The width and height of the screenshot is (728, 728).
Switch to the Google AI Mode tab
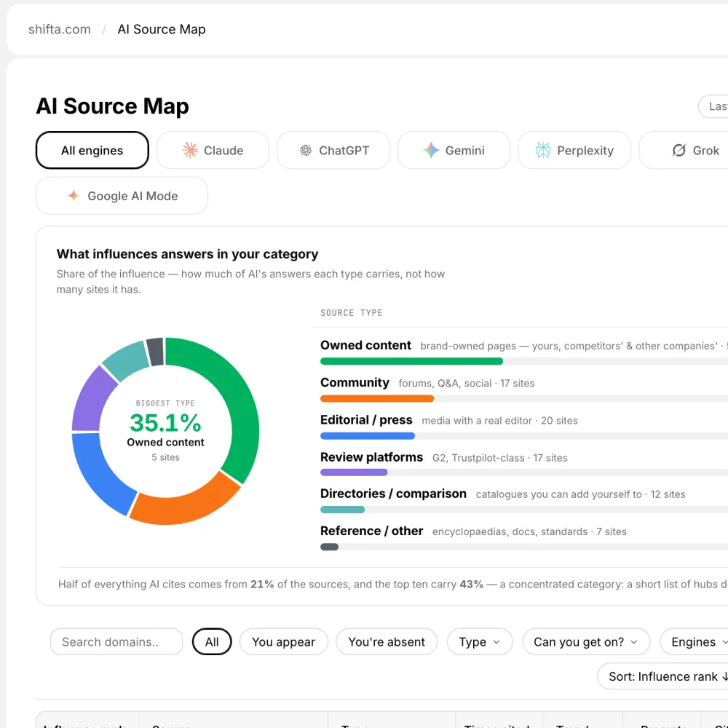click(122, 196)
